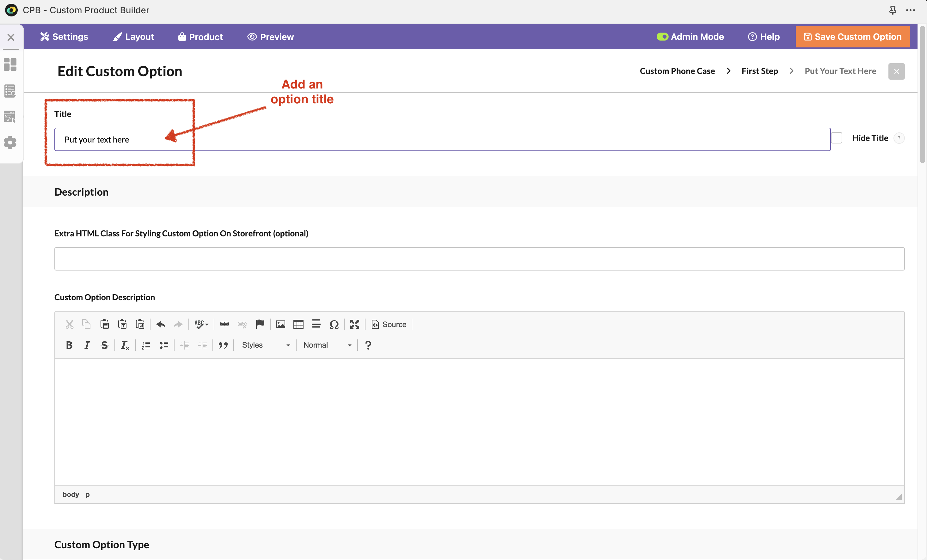Maximize the editor with fullscreen icon

tap(354, 324)
